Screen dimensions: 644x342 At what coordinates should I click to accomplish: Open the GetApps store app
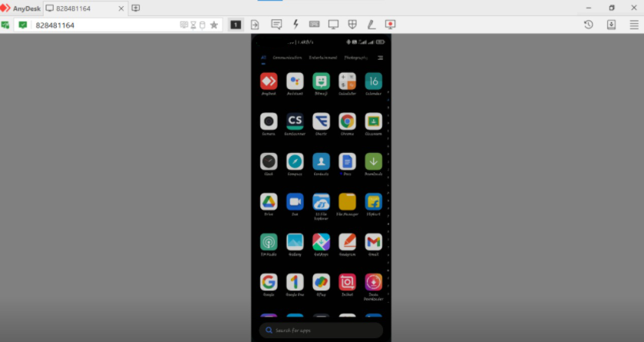coord(321,242)
